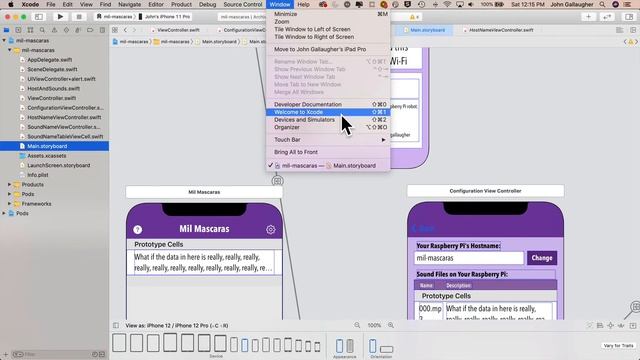Choose Organizer from the Window menu

coord(328,127)
